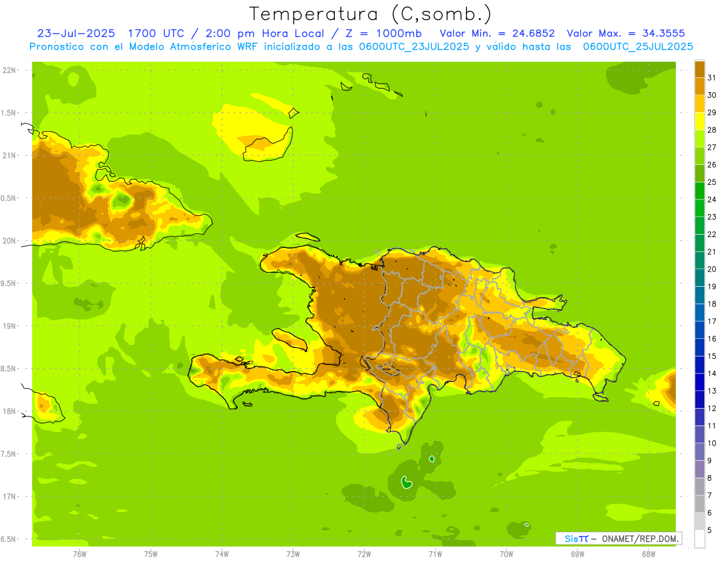The image size is (728, 562).
Task: Pick the yellow legend swatch between 28 and 29
Action: (699, 121)
